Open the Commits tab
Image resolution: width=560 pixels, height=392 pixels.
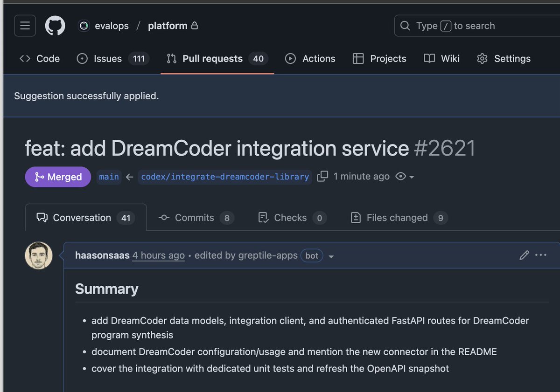click(196, 218)
